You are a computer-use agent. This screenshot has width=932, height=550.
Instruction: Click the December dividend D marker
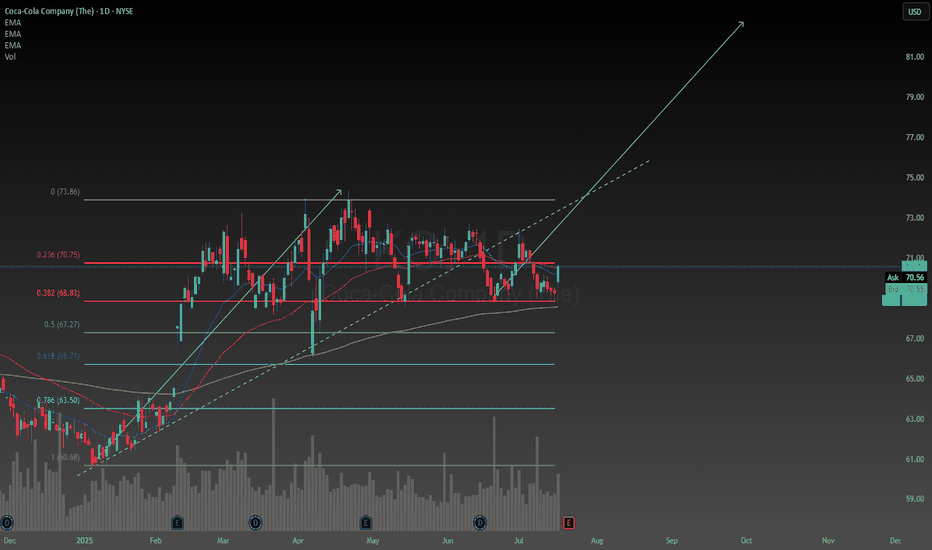(7, 523)
